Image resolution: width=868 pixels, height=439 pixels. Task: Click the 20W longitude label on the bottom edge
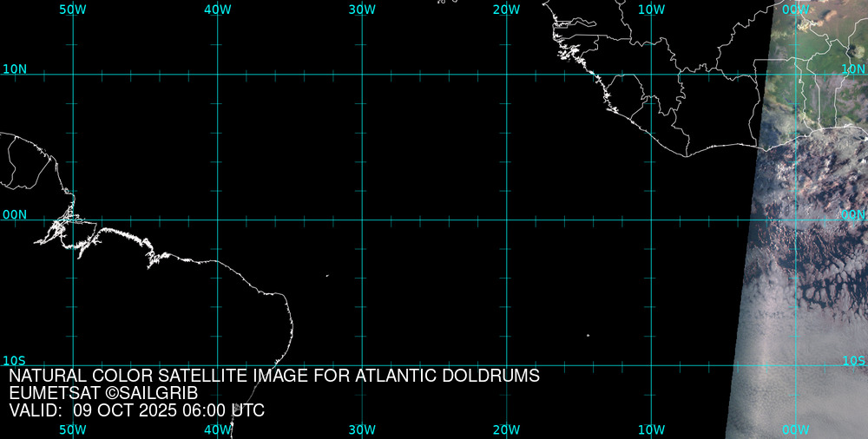click(x=506, y=429)
